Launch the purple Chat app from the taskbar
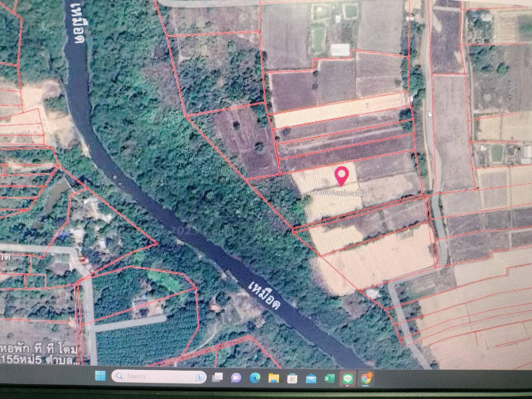 pos(236,377)
